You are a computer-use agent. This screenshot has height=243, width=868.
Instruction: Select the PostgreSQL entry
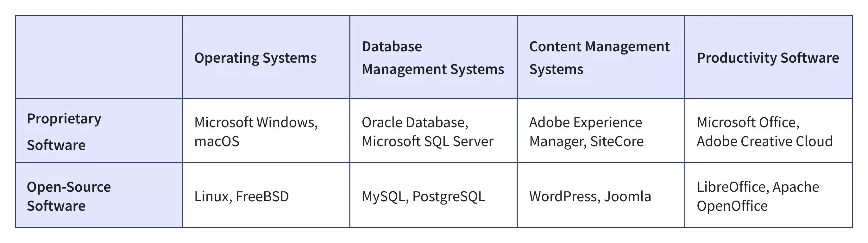(449, 196)
